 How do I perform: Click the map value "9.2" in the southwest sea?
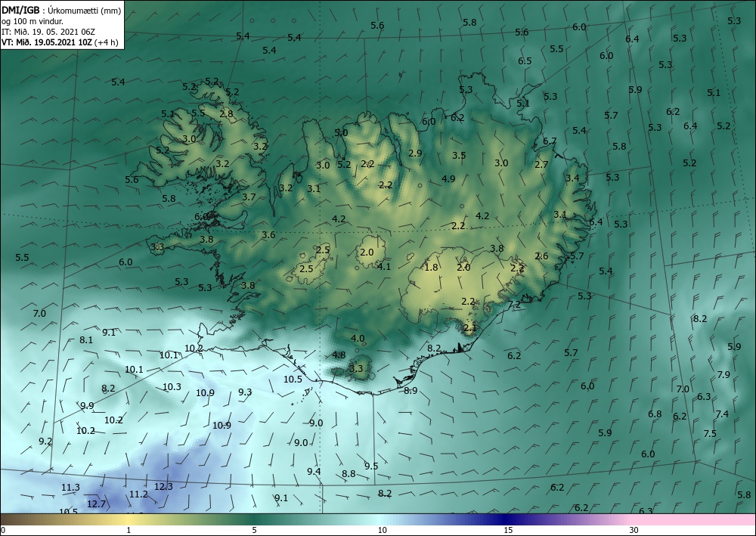pos(45,442)
